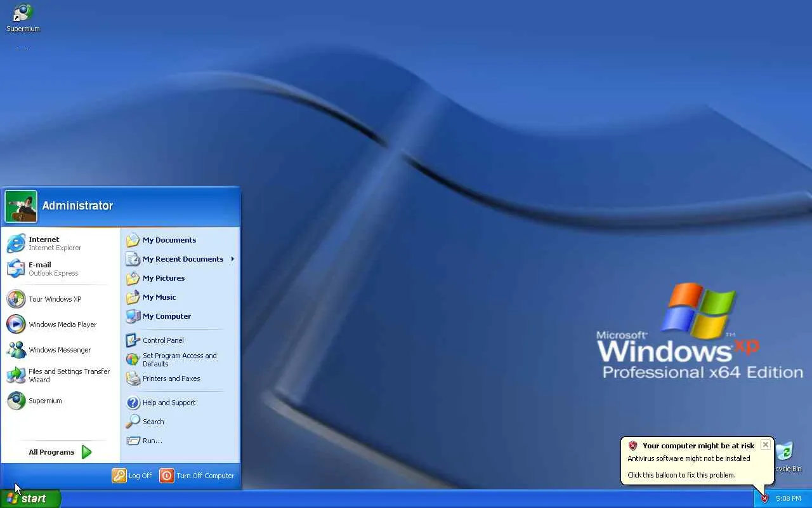
Task: Click the warning shield icon in the balloon
Action: tap(632, 446)
